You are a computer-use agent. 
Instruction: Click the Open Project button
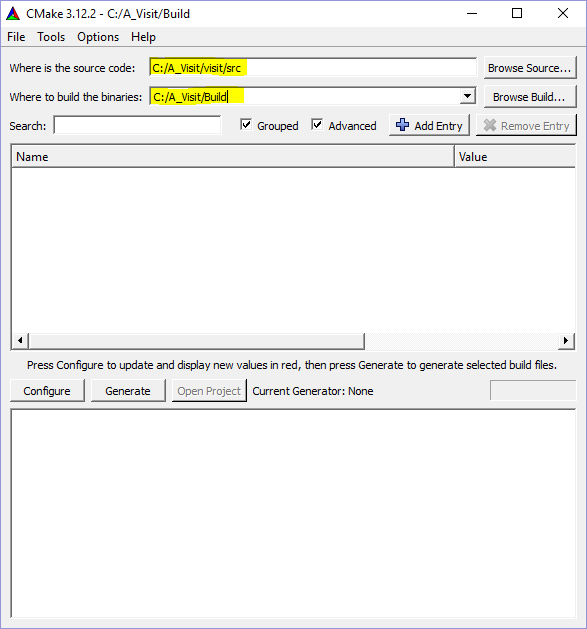pos(209,391)
